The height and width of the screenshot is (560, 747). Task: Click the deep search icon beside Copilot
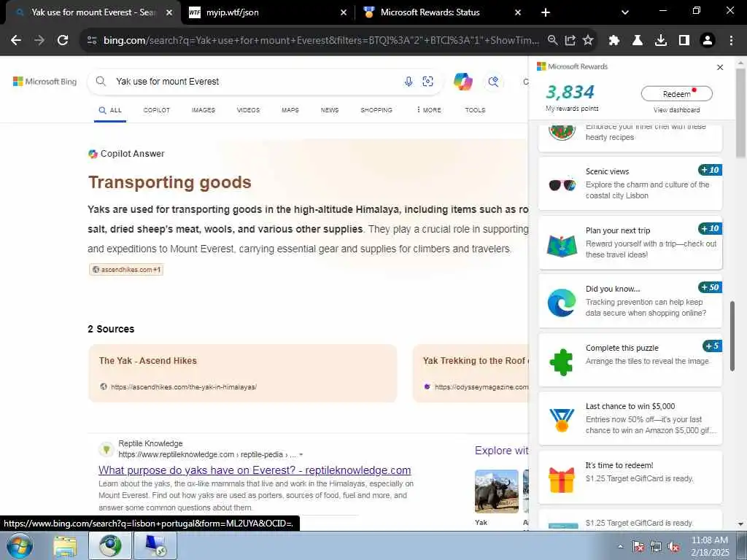[493, 82]
